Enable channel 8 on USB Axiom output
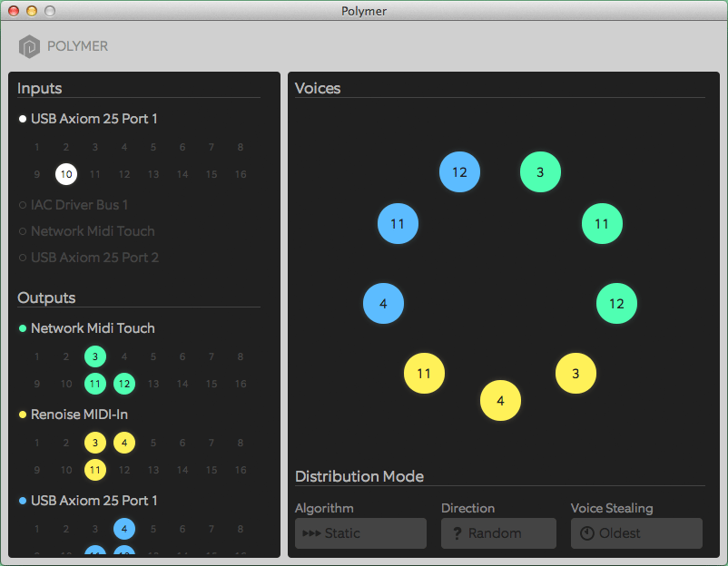The width and height of the screenshot is (728, 566). 241,529
